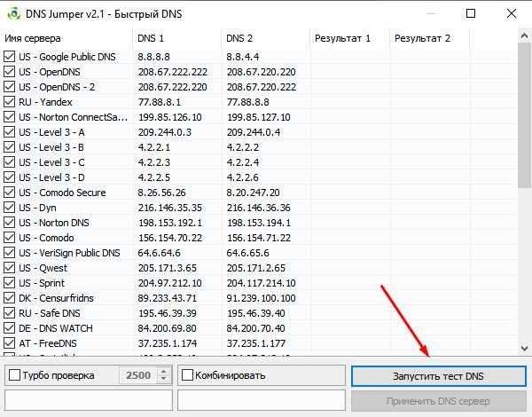The width and height of the screenshot is (532, 417).
Task: Sort by DNS 2 column header
Action: [x=266, y=38]
